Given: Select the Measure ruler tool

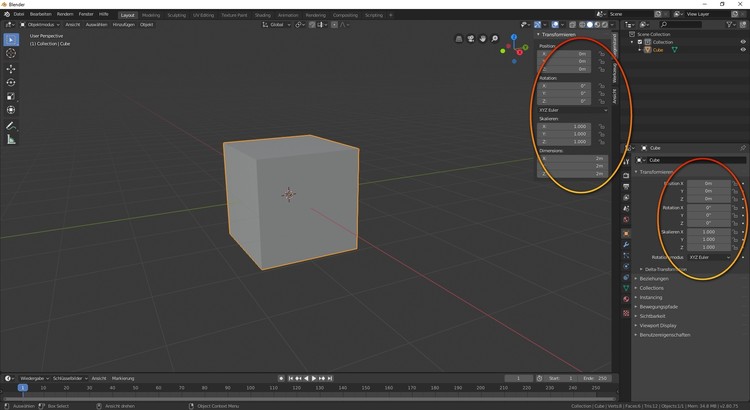Looking at the screenshot, I should (x=11, y=140).
